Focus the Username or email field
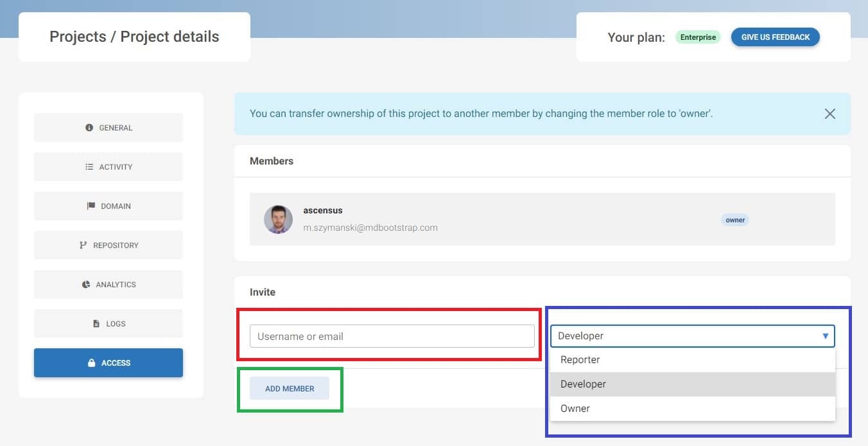This screenshot has width=868, height=446. coord(392,336)
